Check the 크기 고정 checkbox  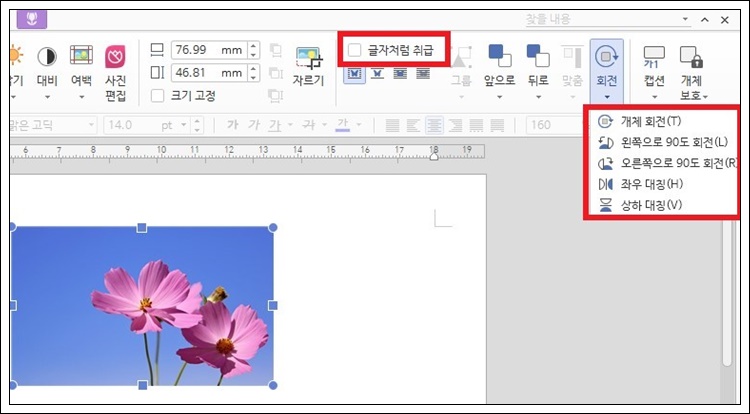(x=157, y=96)
